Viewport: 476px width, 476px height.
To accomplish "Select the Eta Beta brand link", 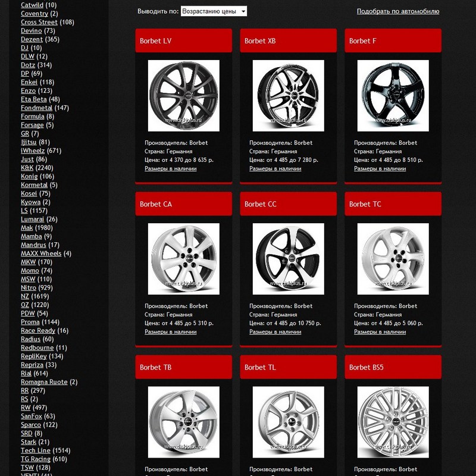I will pyautogui.click(x=34, y=99).
